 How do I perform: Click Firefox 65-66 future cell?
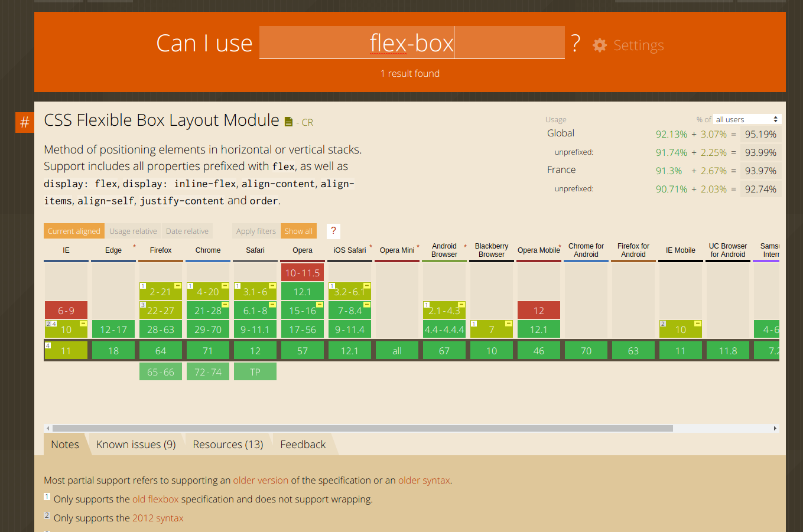coord(161,372)
